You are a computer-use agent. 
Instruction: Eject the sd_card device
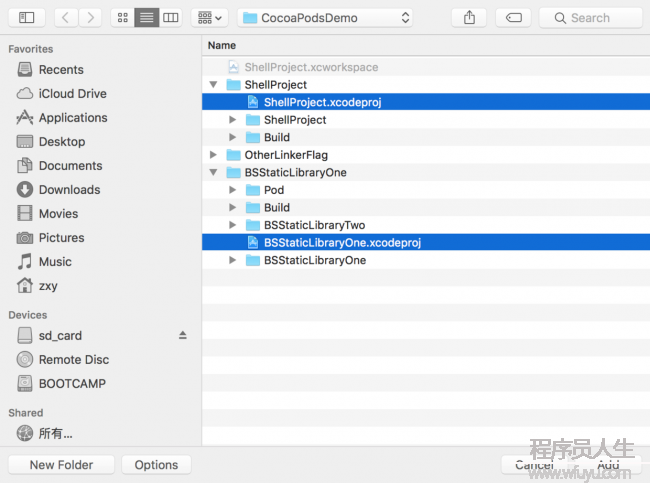click(x=182, y=335)
